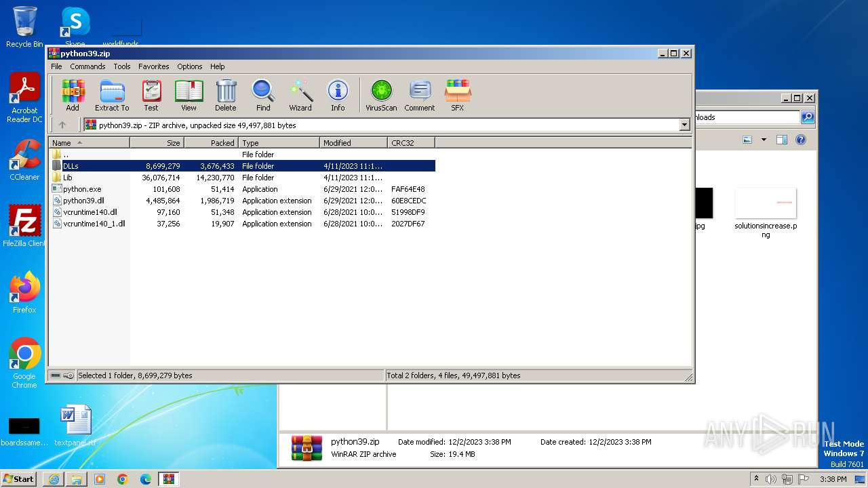Open Edge from the taskbar
Screen dimensions: 868x488
coord(146,479)
